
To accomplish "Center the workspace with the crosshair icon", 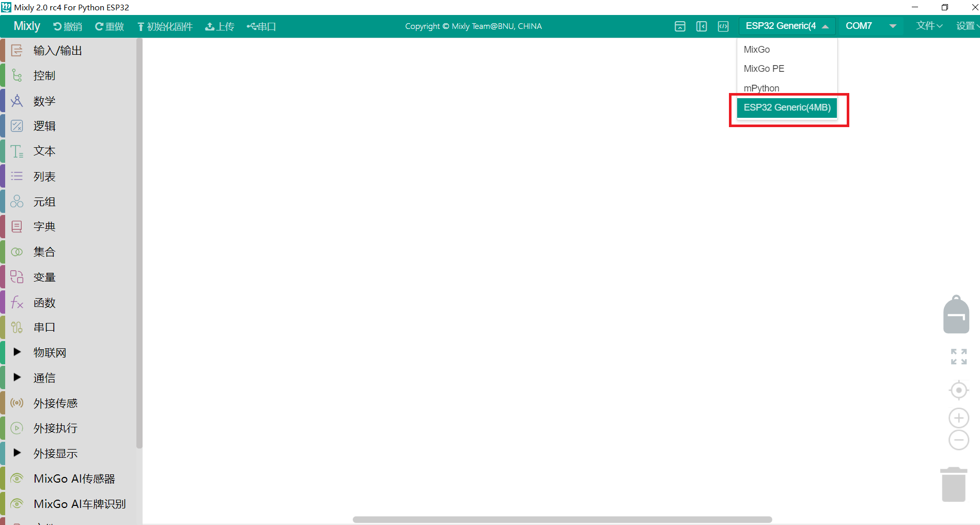I will (x=959, y=390).
